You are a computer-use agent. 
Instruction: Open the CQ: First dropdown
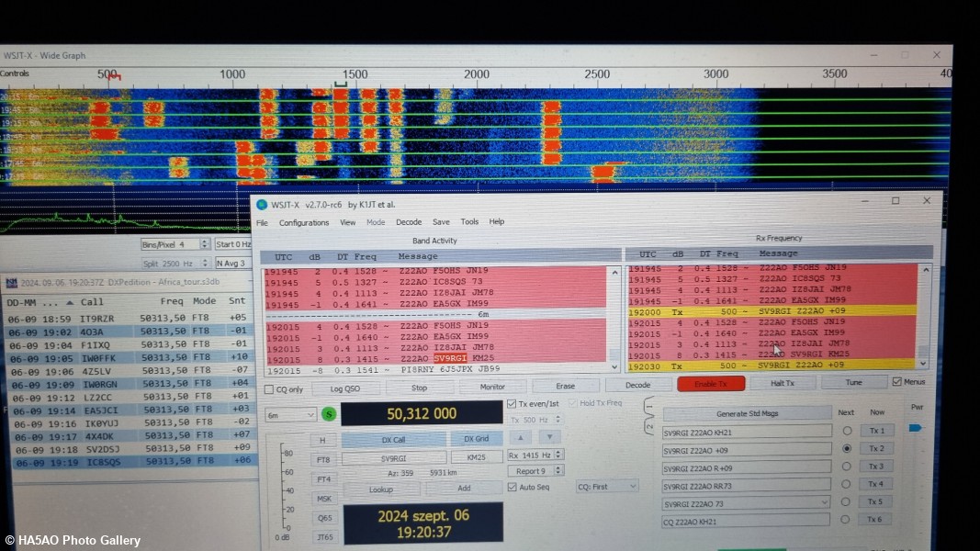(x=606, y=486)
